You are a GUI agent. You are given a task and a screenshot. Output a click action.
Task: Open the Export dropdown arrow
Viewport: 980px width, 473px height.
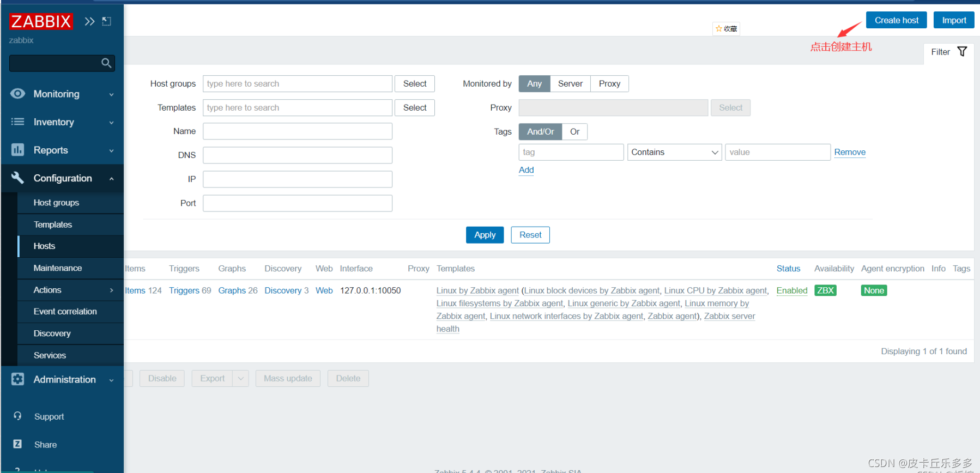click(x=241, y=378)
